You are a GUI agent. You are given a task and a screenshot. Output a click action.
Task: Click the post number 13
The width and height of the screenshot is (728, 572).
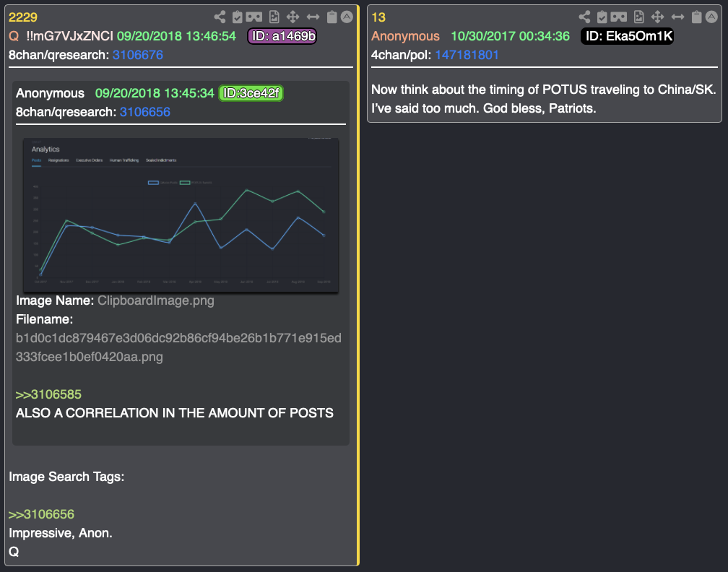pyautogui.click(x=378, y=17)
